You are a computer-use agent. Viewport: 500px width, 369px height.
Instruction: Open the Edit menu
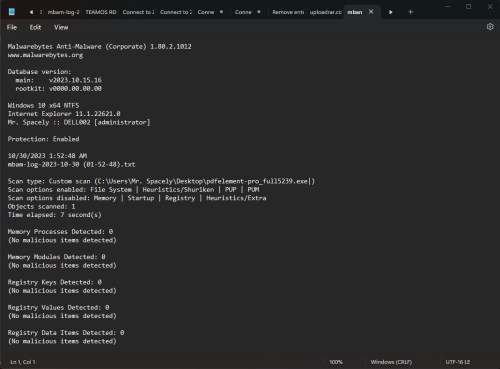point(35,27)
